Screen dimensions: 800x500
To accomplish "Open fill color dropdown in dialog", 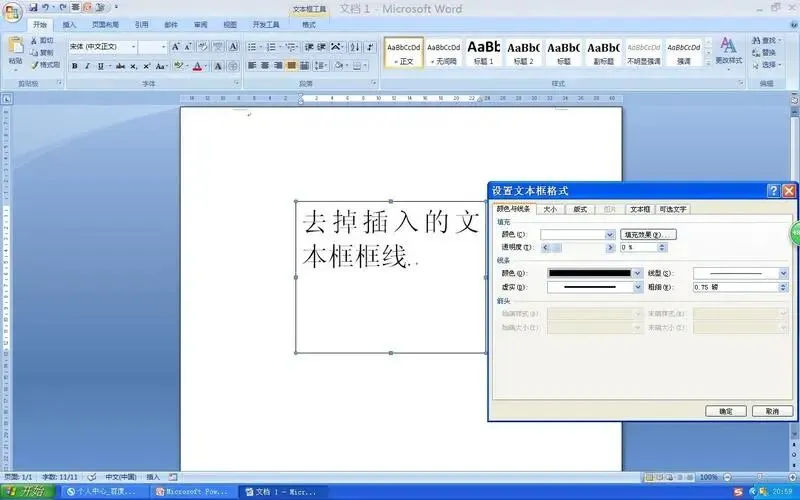I will point(610,235).
